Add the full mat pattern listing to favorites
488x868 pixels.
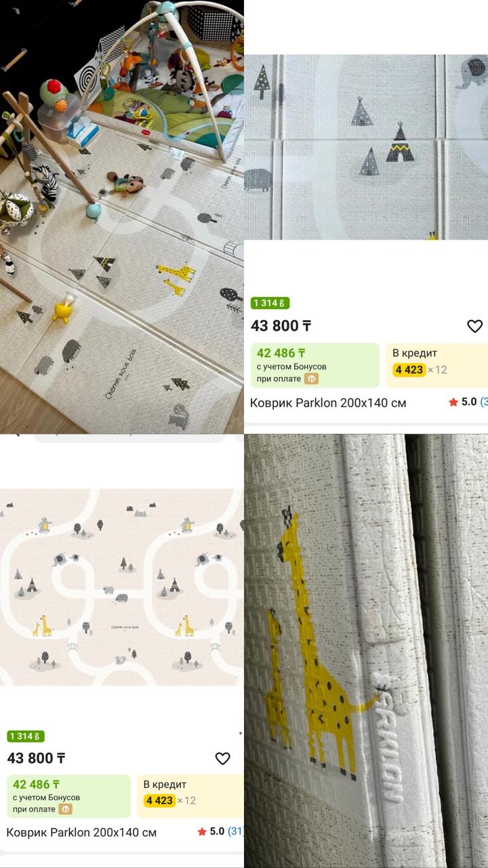pyautogui.click(x=222, y=759)
